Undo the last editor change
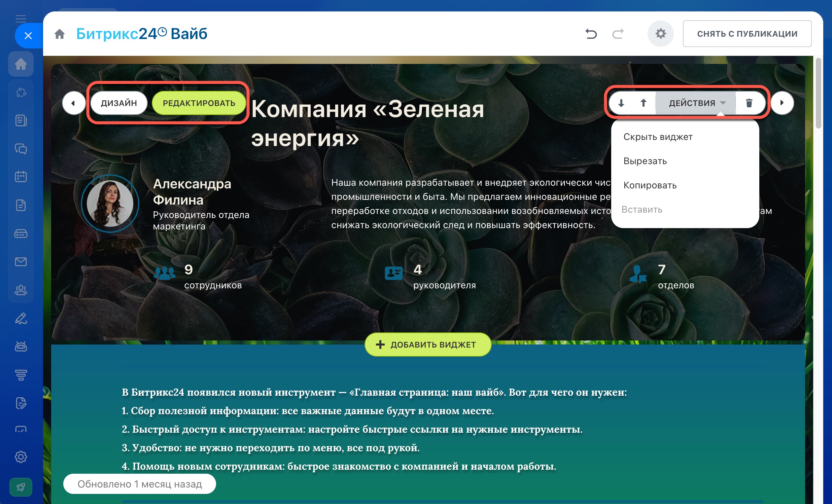 pos(591,34)
